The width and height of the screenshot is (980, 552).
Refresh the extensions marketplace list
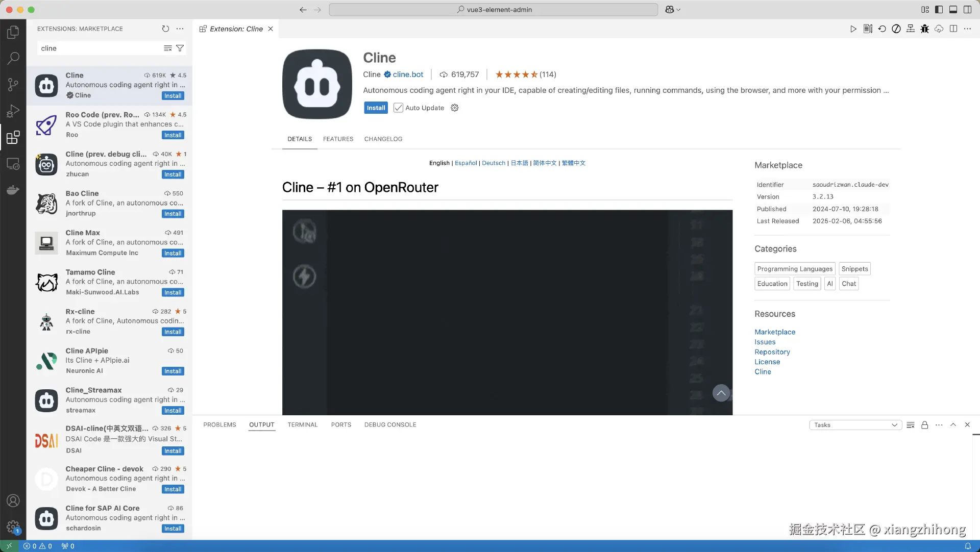coord(165,29)
